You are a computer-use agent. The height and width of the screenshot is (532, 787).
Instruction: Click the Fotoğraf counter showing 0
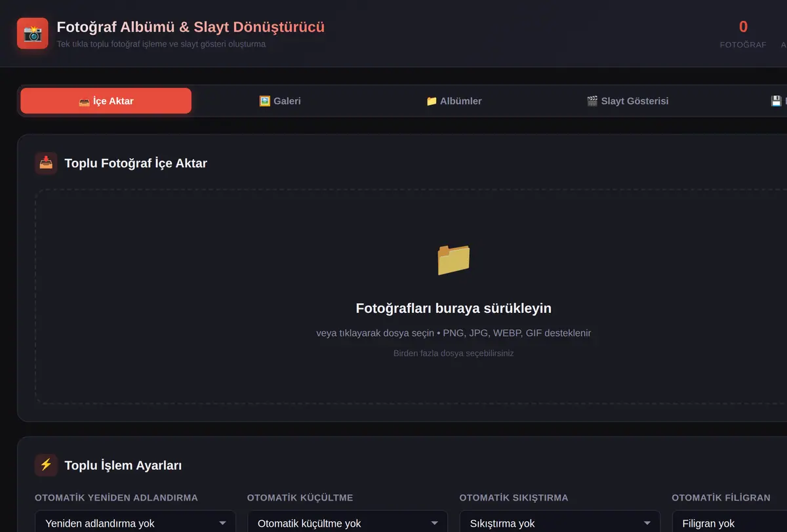point(743,34)
